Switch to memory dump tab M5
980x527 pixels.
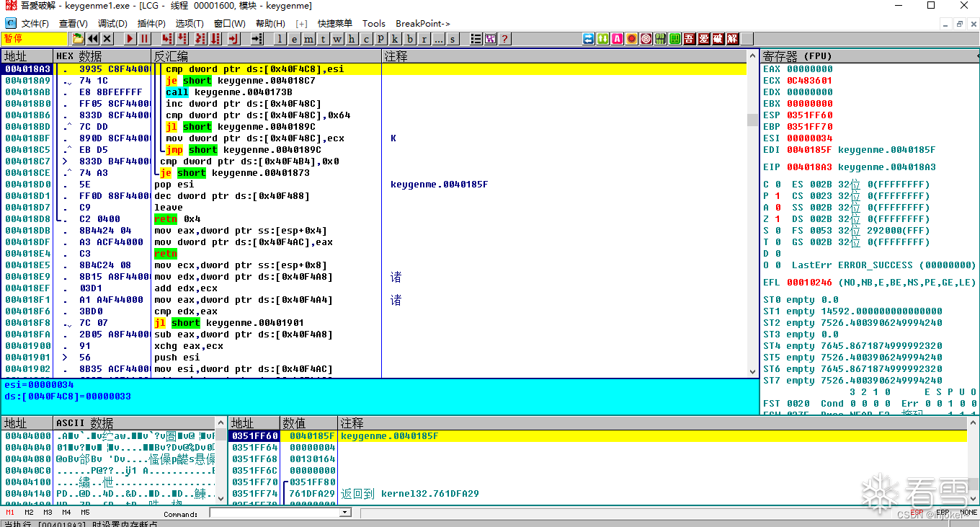point(85,513)
